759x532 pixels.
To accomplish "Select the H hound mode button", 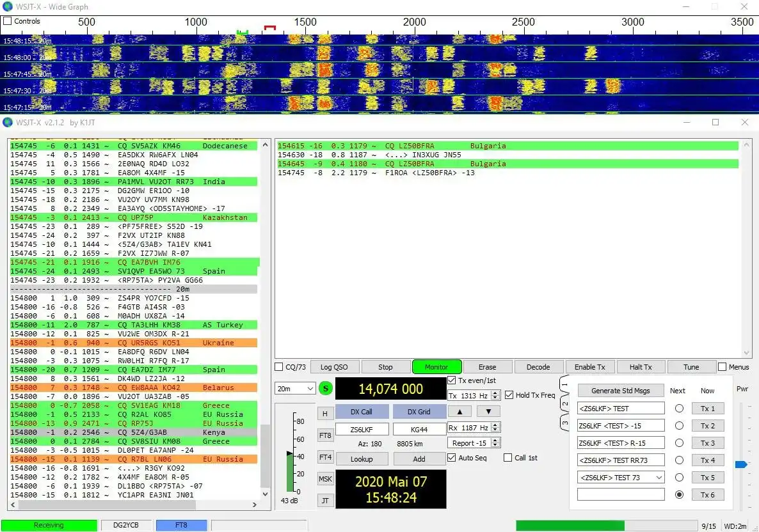I will 325,414.
